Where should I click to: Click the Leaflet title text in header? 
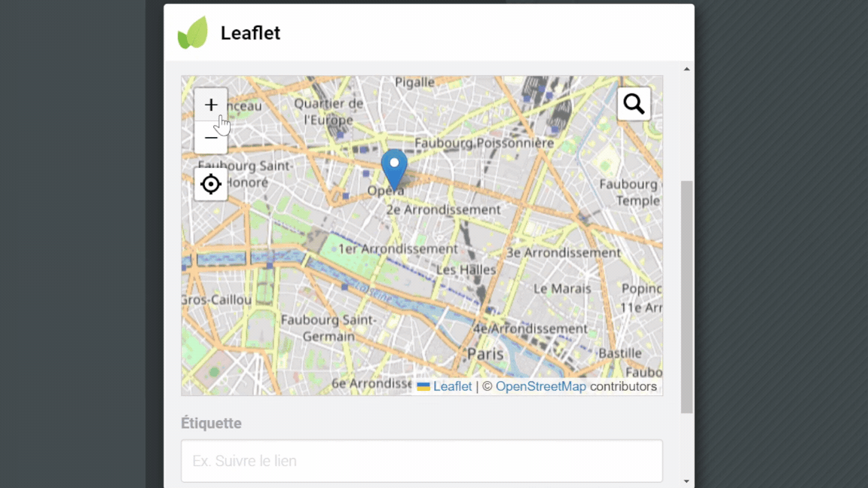250,33
